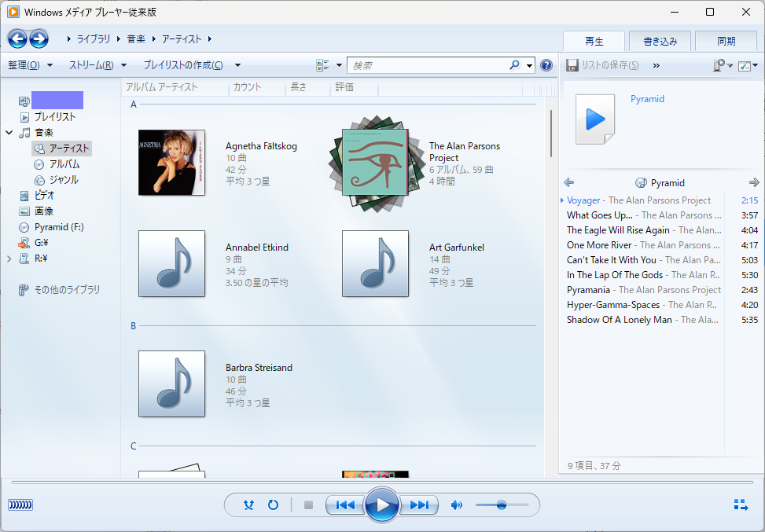The height and width of the screenshot is (532, 765).
Task: Click the search magnifier icon
Action: 514,65
